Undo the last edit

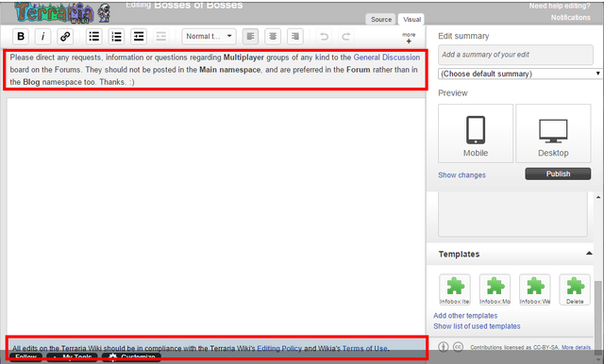tap(324, 37)
